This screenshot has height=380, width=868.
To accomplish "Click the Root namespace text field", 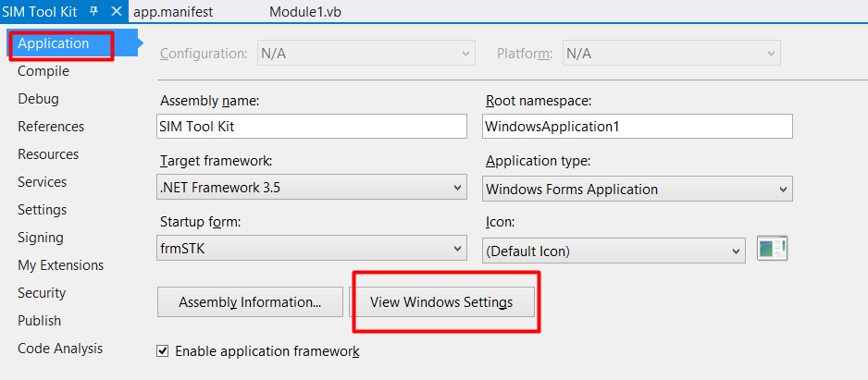I will [x=638, y=127].
